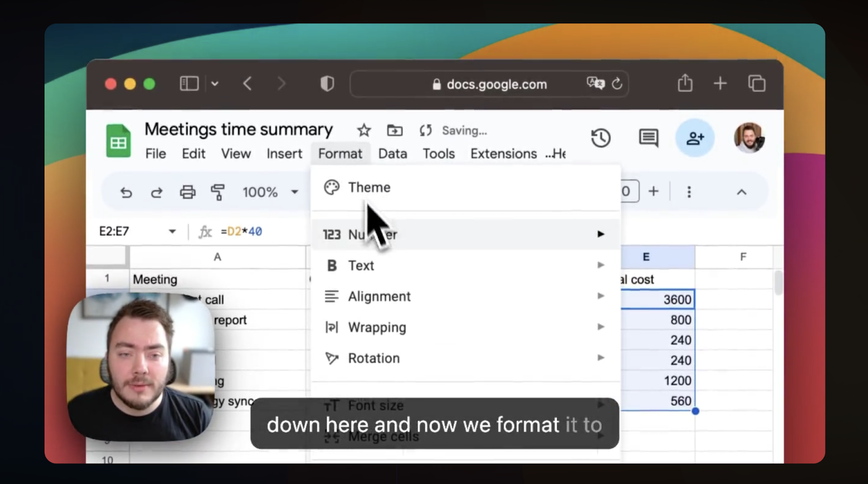The image size is (868, 484).
Task: Open the Rotation submenu
Action: pyautogui.click(x=465, y=358)
